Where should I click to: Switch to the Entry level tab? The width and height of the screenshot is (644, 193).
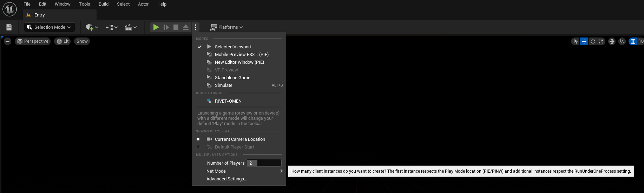[x=39, y=15]
